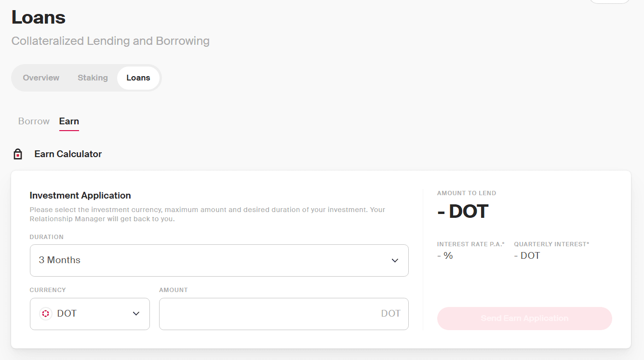The image size is (644, 360).
Task: Click the lock icon beside Earn Calculator
Action: pyautogui.click(x=18, y=154)
